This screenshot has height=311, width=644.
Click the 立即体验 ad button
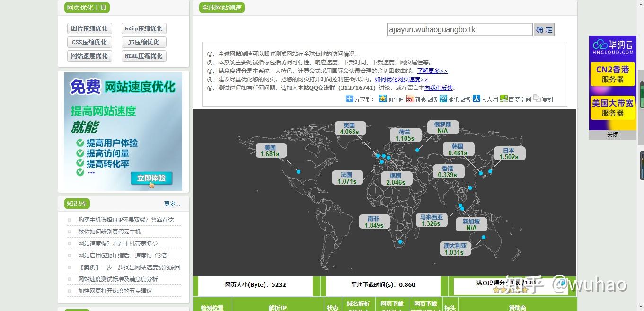(151, 178)
